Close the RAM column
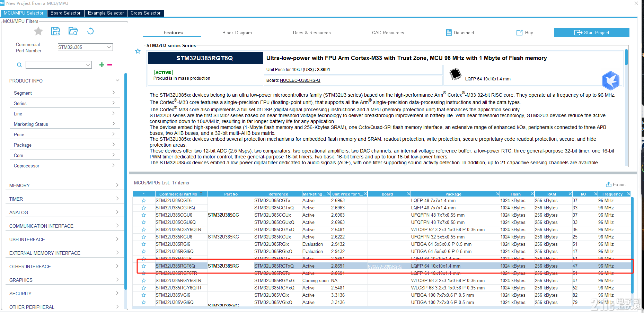The height and width of the screenshot is (313, 644). [570, 194]
